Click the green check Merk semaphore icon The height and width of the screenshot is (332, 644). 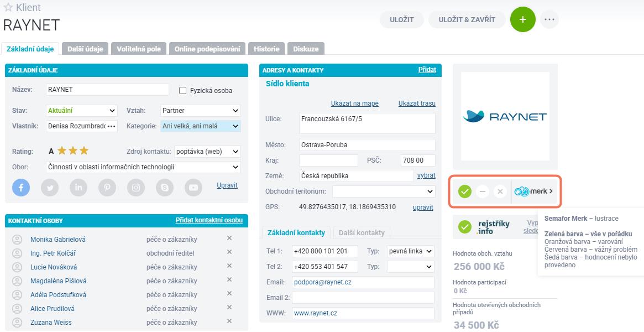point(464,191)
